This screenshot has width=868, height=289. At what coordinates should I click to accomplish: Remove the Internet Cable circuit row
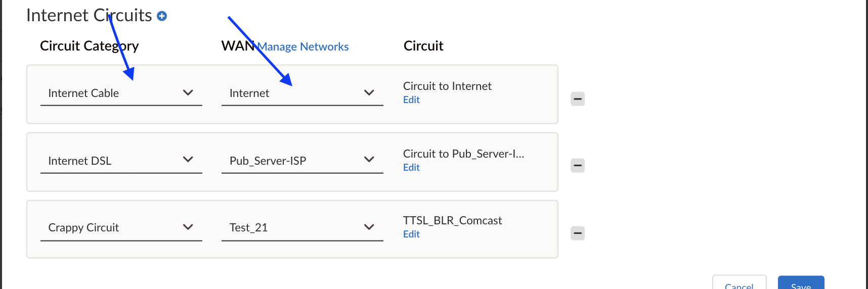tap(578, 99)
